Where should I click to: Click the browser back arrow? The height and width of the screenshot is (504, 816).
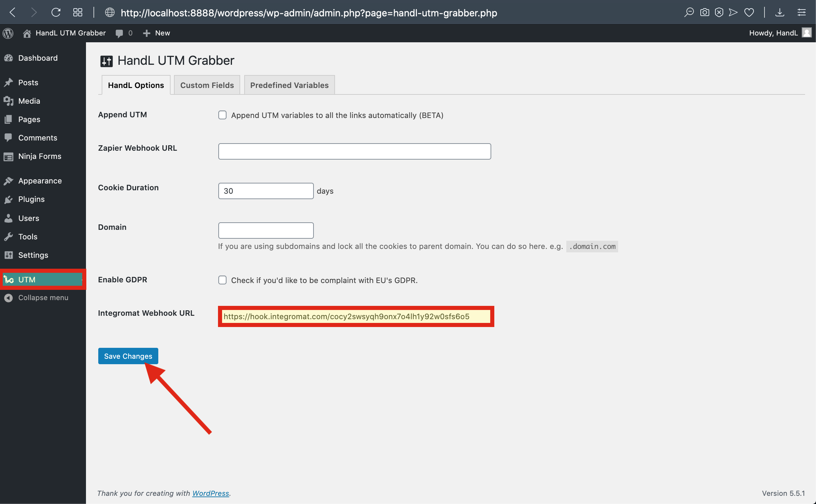13,13
